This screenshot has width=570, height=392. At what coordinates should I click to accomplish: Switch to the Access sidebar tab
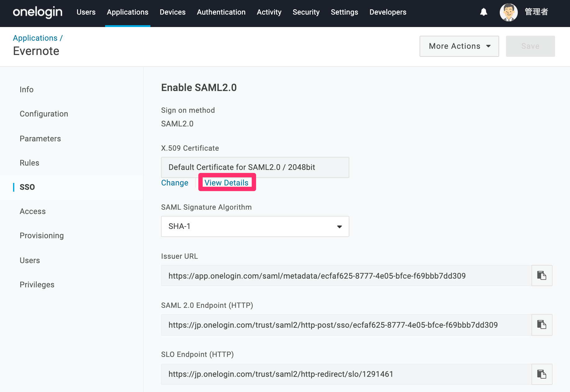[x=33, y=211]
